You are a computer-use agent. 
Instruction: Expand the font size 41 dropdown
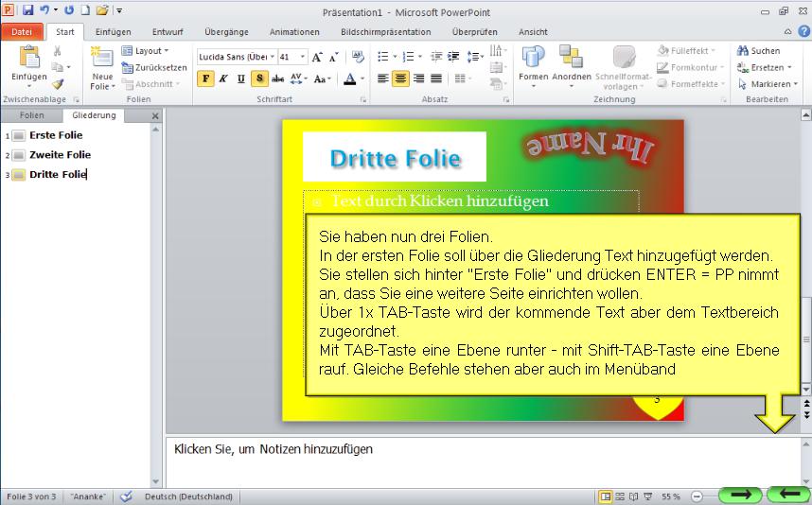[x=302, y=57]
